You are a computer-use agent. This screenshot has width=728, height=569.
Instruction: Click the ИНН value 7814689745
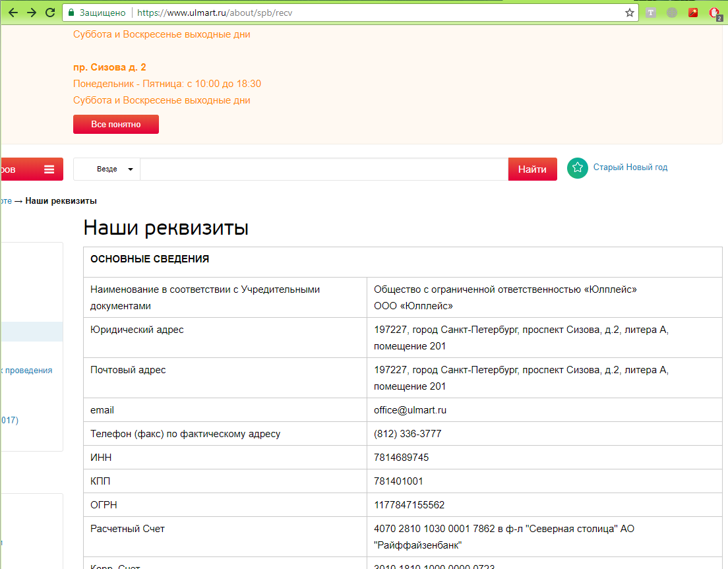(401, 458)
